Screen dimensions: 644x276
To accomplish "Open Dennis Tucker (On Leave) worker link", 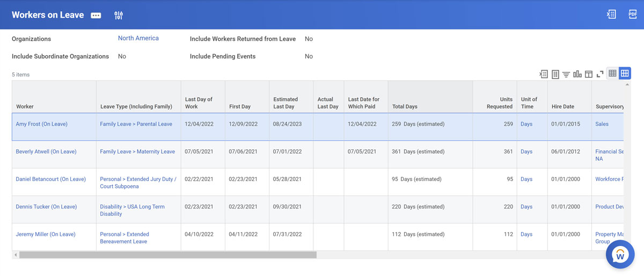I will pos(47,206).
